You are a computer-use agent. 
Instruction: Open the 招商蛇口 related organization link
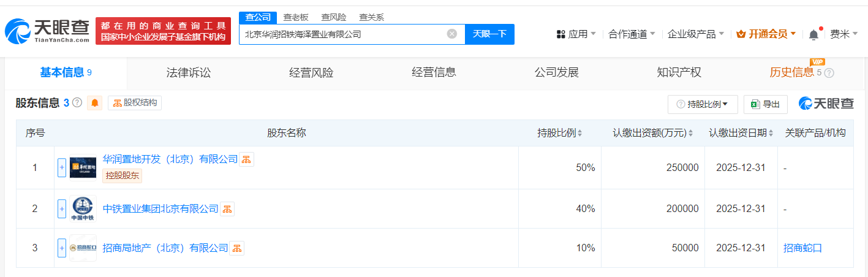(x=802, y=248)
